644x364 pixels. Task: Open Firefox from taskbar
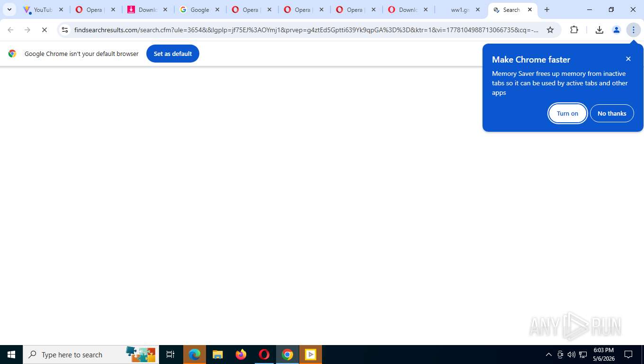click(x=241, y=355)
